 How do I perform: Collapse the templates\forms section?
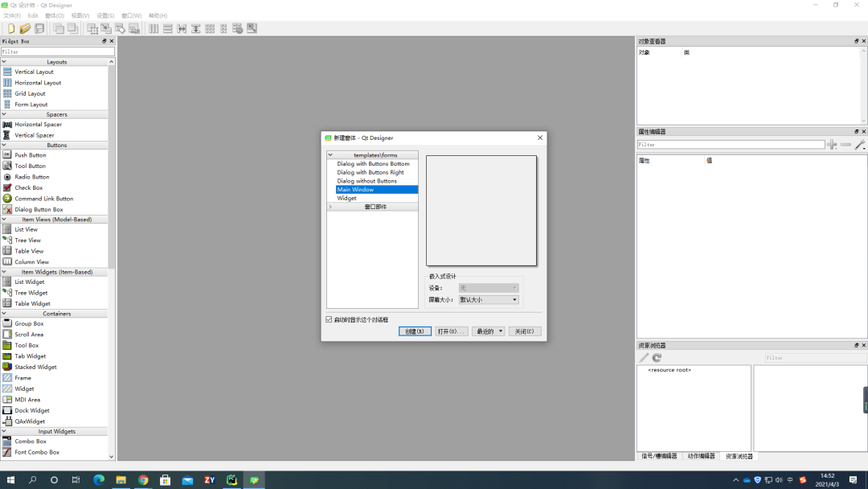[x=330, y=154]
